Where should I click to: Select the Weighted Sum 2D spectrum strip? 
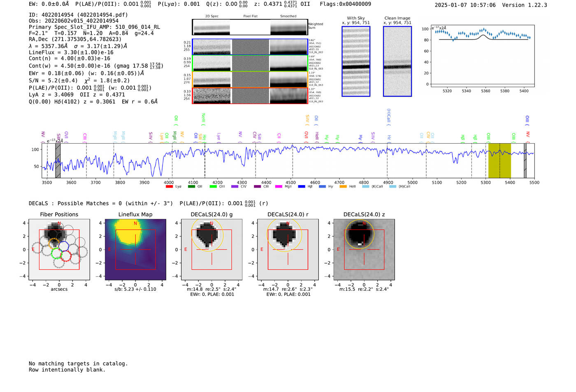point(250,27)
